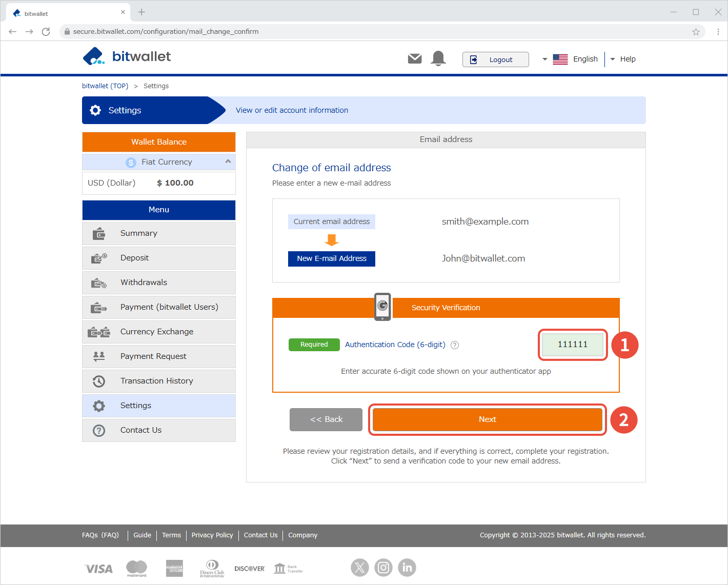Open the notification bell icon
Image resolution: width=728 pixels, height=585 pixels.
click(x=438, y=58)
